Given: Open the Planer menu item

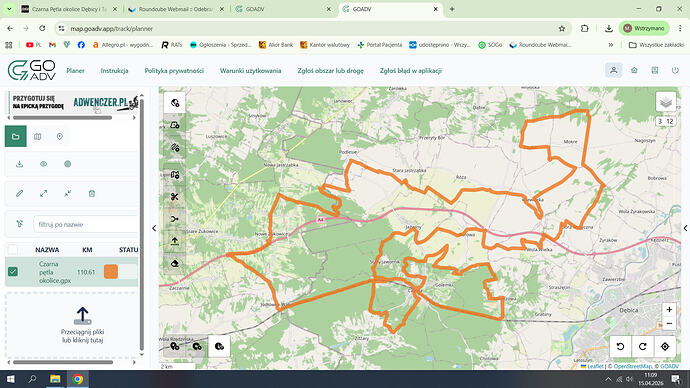Looking at the screenshot, I should (75, 70).
